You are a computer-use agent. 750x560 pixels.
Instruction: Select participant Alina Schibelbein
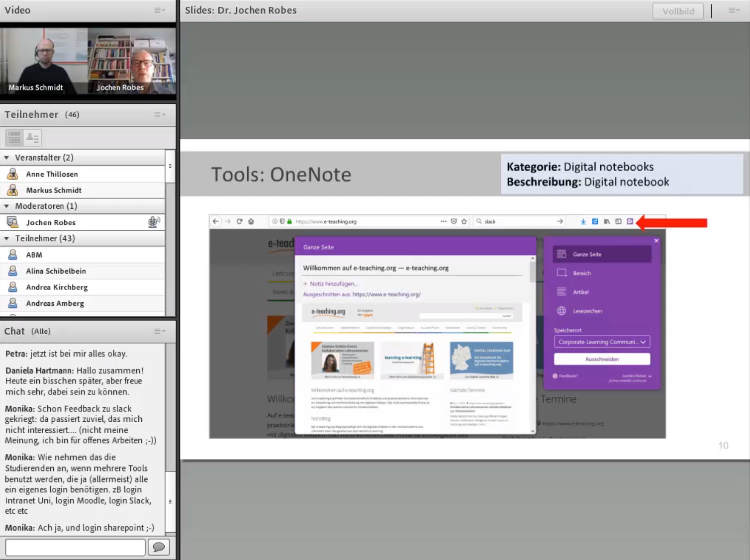[x=83, y=271]
